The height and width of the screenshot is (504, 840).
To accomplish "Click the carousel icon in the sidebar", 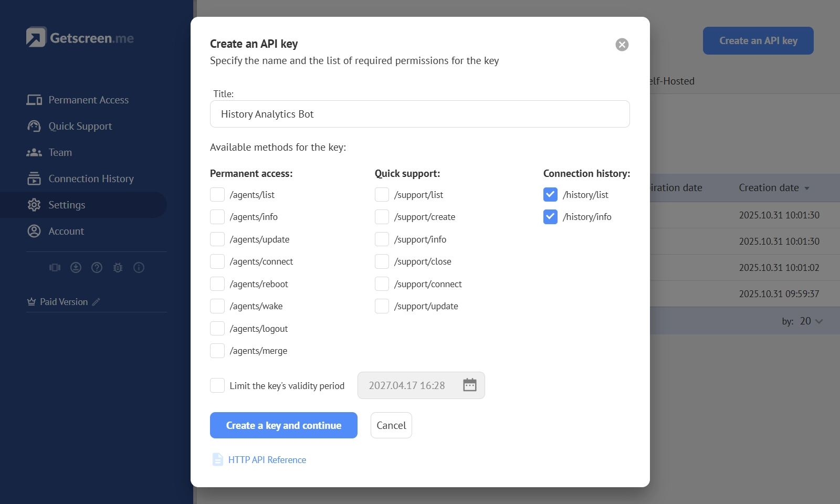I will tap(55, 268).
